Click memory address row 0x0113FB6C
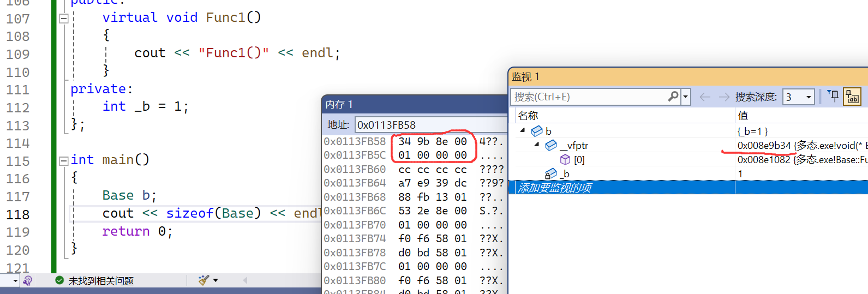Viewport: 868px width, 294px height. (x=355, y=211)
